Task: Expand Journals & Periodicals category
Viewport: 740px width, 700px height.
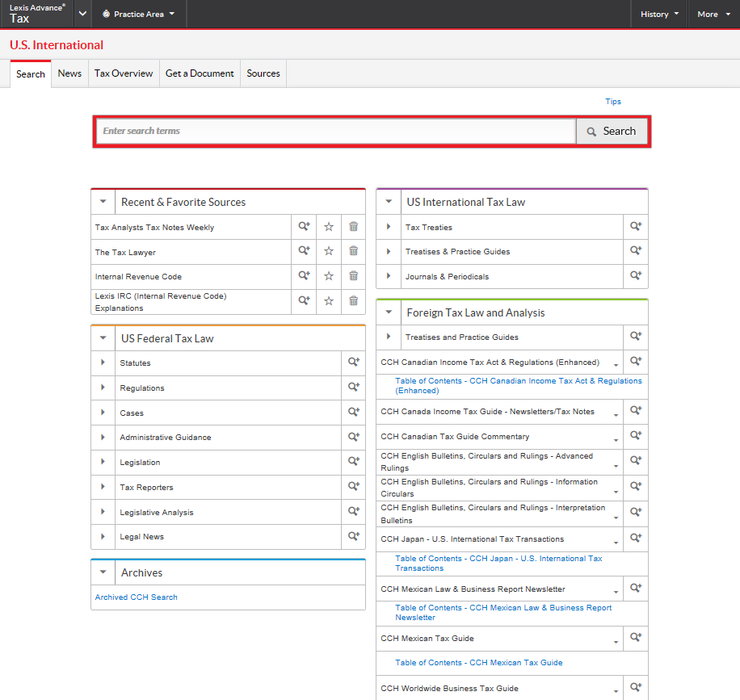Action: pyautogui.click(x=389, y=275)
